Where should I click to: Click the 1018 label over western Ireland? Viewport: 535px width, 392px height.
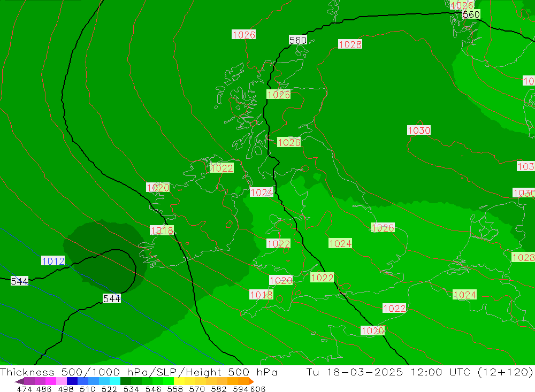(x=162, y=230)
